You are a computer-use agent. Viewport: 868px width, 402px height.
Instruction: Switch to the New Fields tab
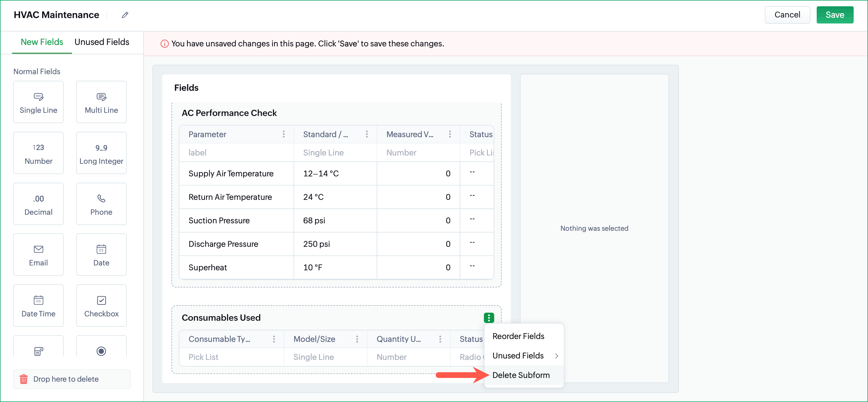tap(42, 42)
